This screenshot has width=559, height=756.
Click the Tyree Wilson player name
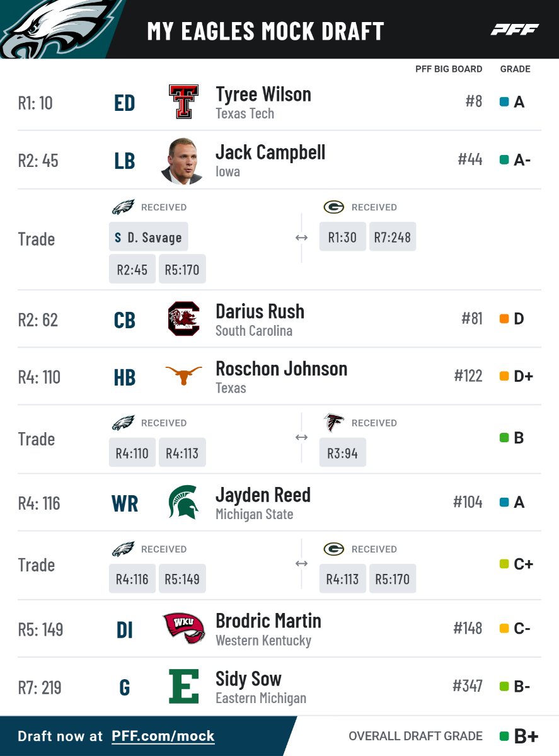point(263,94)
